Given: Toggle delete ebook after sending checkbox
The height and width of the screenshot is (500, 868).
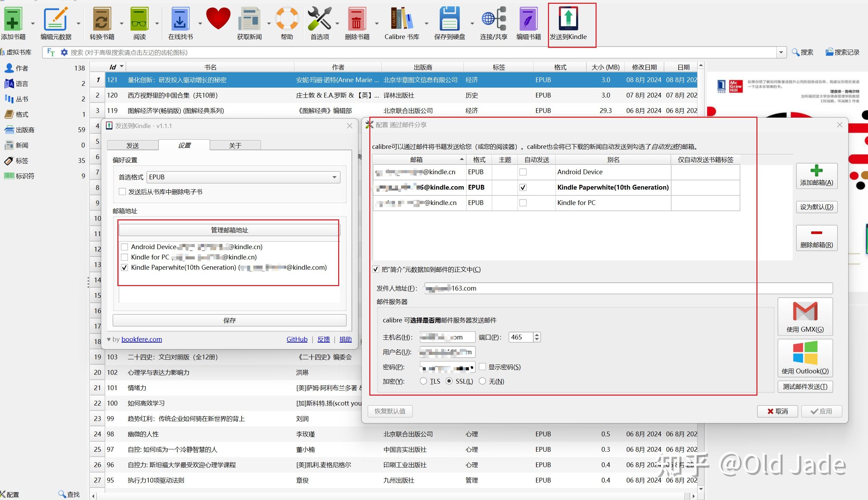Looking at the screenshot, I should [x=122, y=192].
